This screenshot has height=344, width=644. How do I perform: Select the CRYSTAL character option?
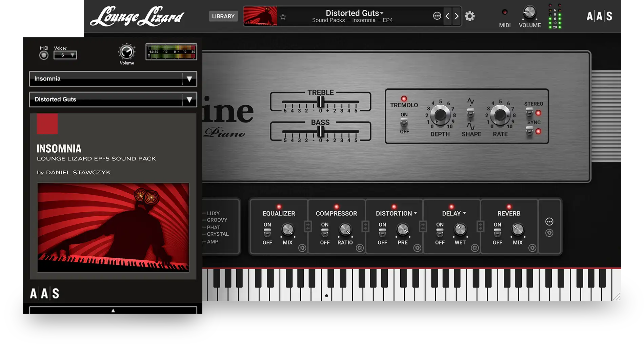[218, 234]
